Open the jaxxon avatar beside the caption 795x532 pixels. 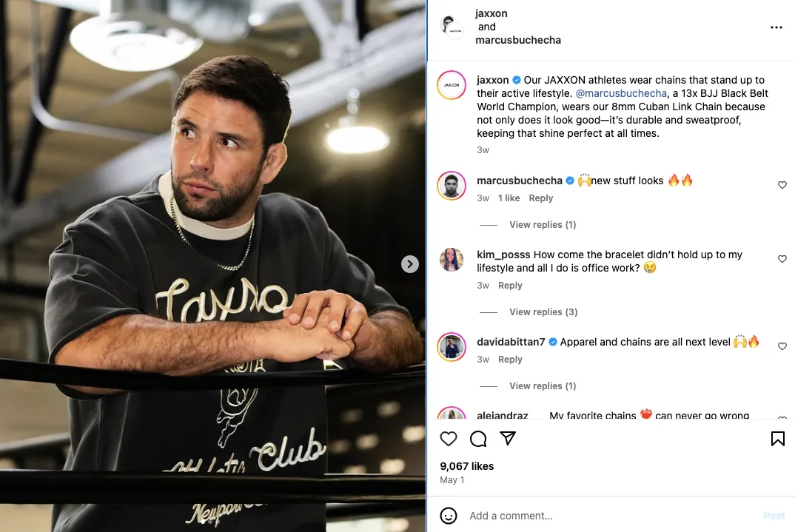tap(452, 85)
